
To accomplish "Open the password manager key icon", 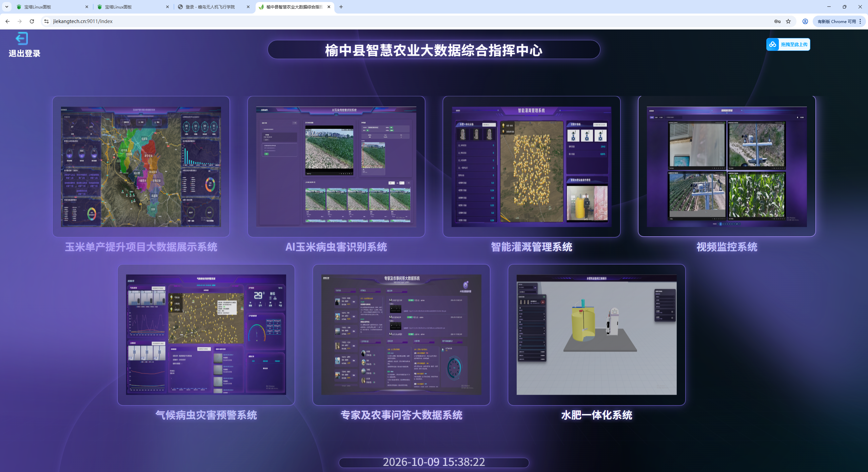I will (x=777, y=21).
